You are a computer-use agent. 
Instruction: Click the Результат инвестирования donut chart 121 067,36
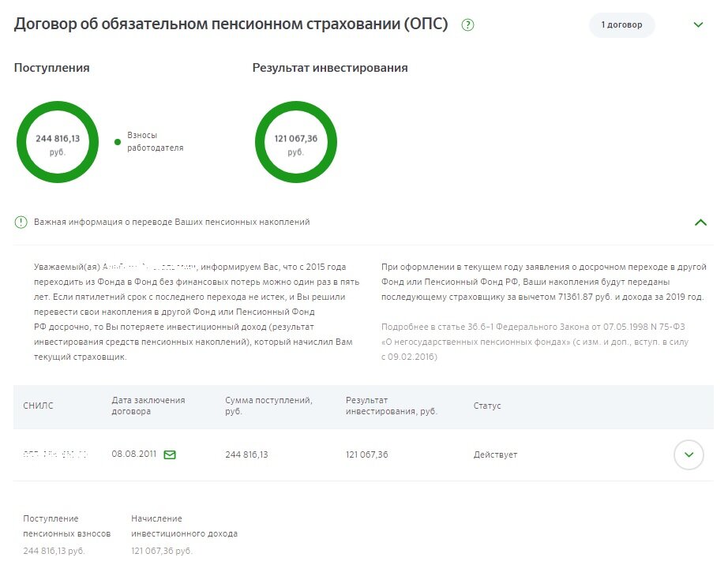tap(296, 142)
